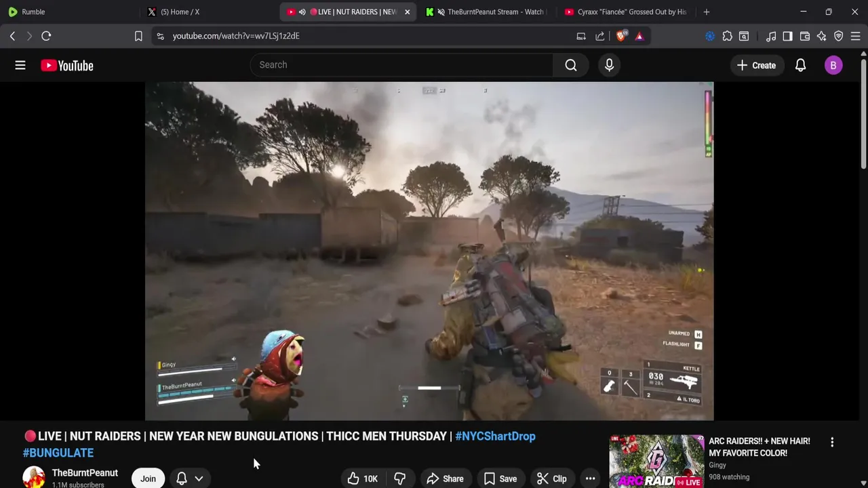
Task: Open Create menu button
Action: 756,65
